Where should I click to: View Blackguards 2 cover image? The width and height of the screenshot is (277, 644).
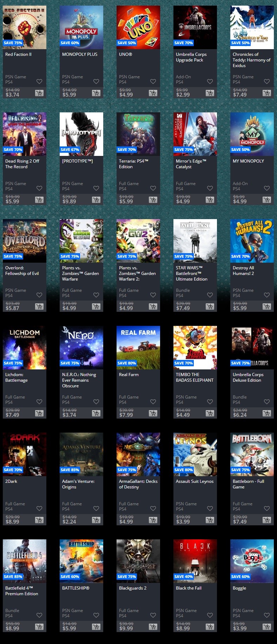point(138,561)
